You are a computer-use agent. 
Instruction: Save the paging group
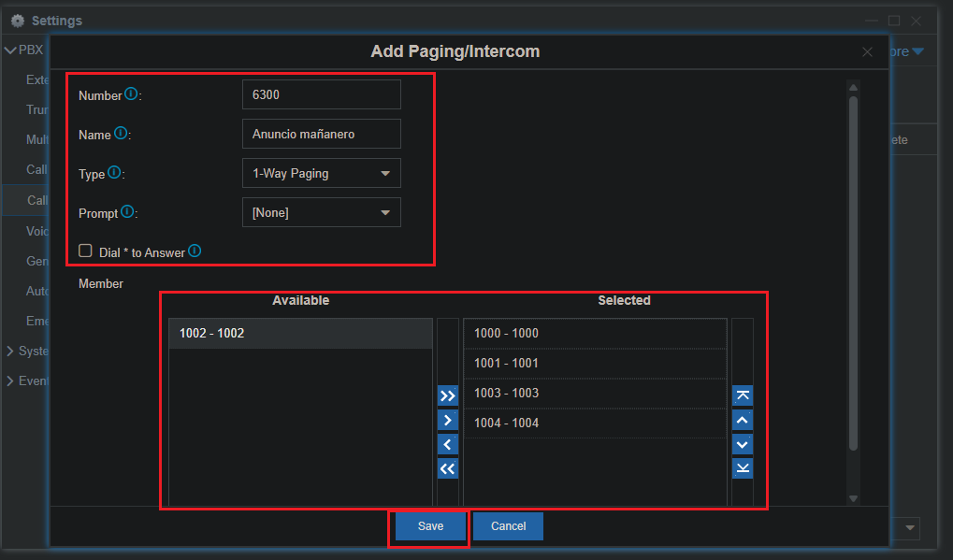430,526
